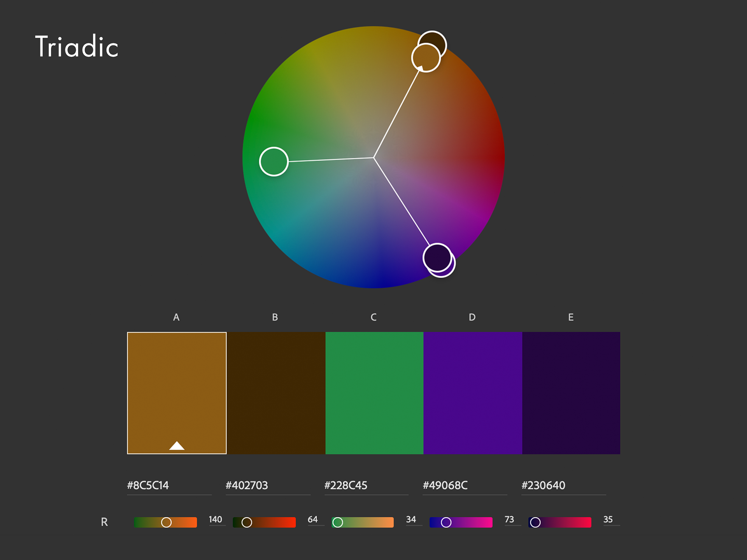Select the green handle on the color wheel
This screenshot has width=747, height=560.
pos(274,161)
